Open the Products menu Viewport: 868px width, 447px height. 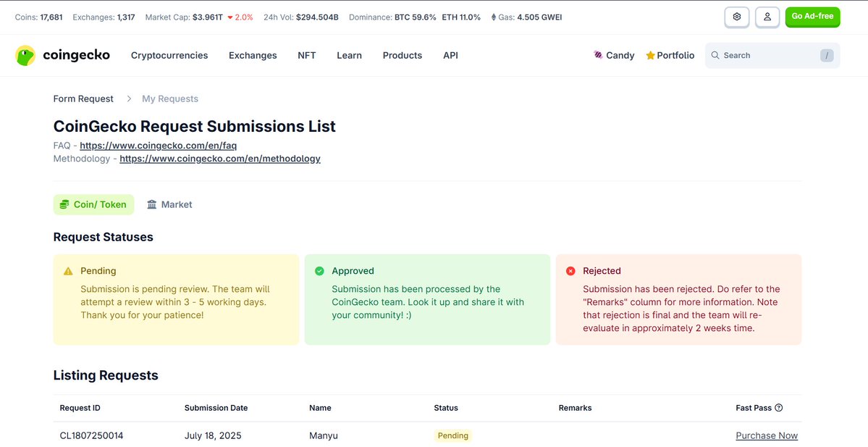click(403, 55)
